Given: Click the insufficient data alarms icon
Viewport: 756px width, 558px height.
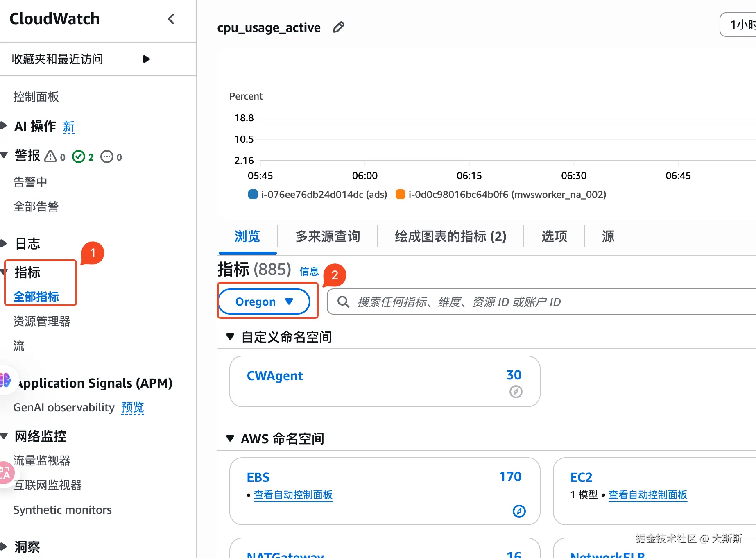Looking at the screenshot, I should pyautogui.click(x=107, y=157).
